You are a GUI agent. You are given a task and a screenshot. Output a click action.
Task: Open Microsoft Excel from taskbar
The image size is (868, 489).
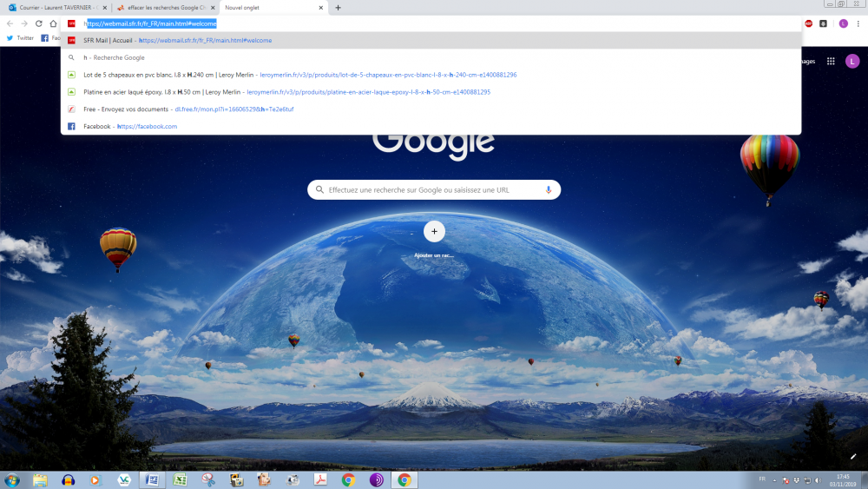180,479
